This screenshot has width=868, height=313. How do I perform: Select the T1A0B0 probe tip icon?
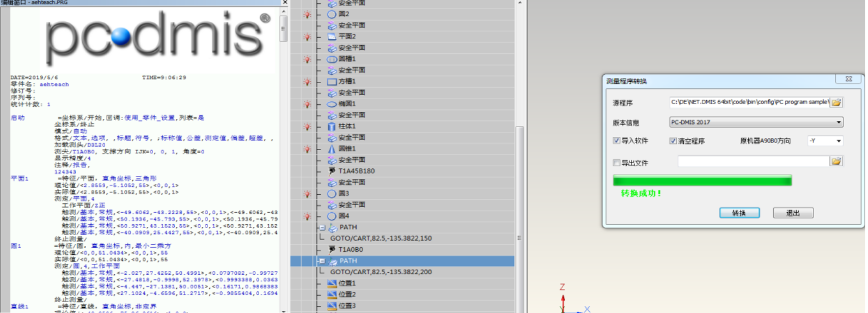[x=332, y=250]
